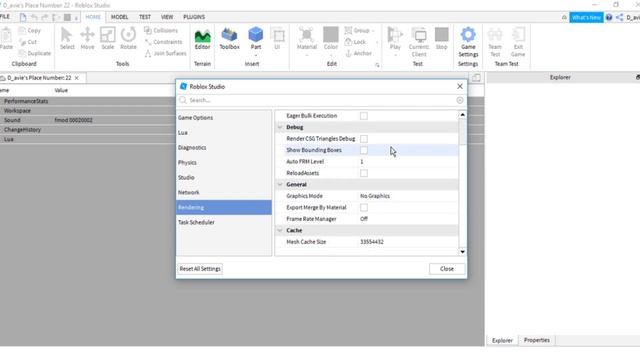Click the Anchor tool
Image resolution: width=640 pixels, height=360 pixels.
point(358,53)
